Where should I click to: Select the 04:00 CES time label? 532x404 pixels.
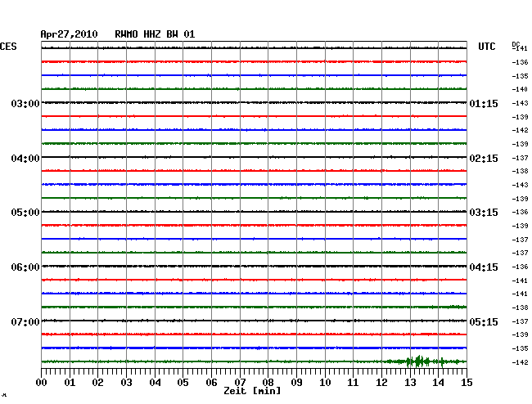point(25,159)
